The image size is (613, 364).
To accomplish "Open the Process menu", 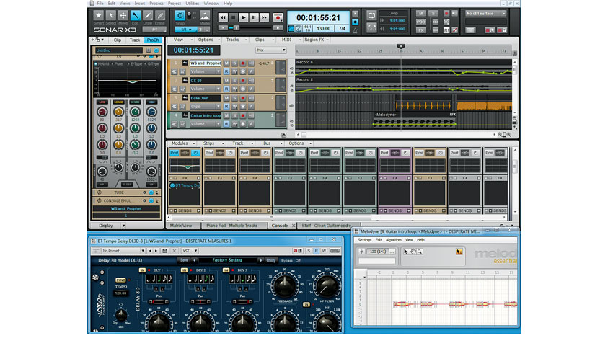I will click(x=156, y=3).
